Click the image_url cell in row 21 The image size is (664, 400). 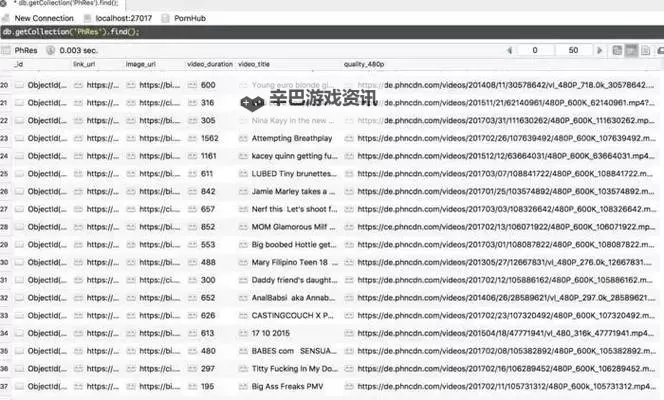click(159, 103)
